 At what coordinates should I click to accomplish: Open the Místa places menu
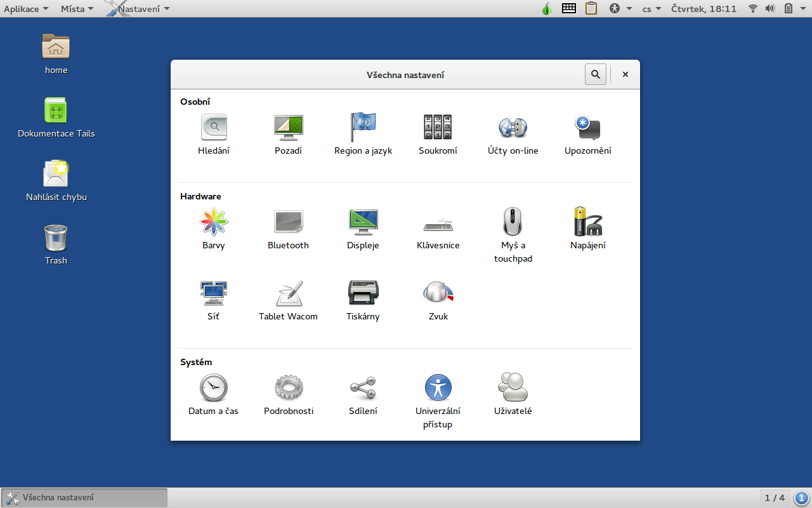point(77,9)
